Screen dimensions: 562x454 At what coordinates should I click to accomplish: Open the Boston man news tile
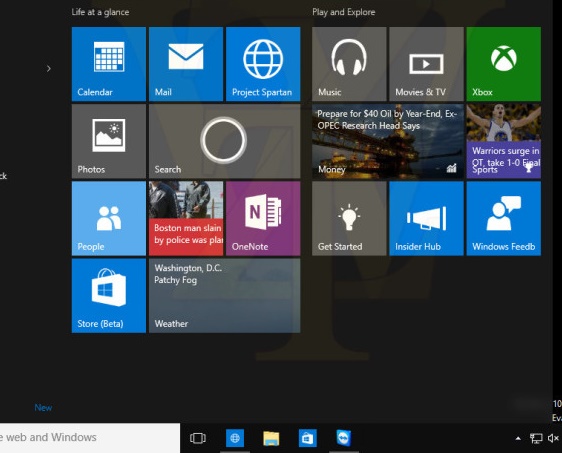pos(186,218)
